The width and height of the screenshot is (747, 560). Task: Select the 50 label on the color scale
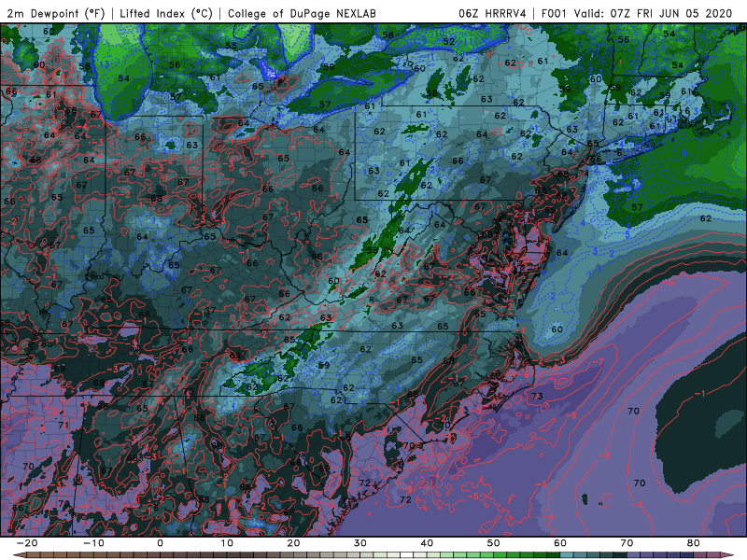tap(494, 543)
